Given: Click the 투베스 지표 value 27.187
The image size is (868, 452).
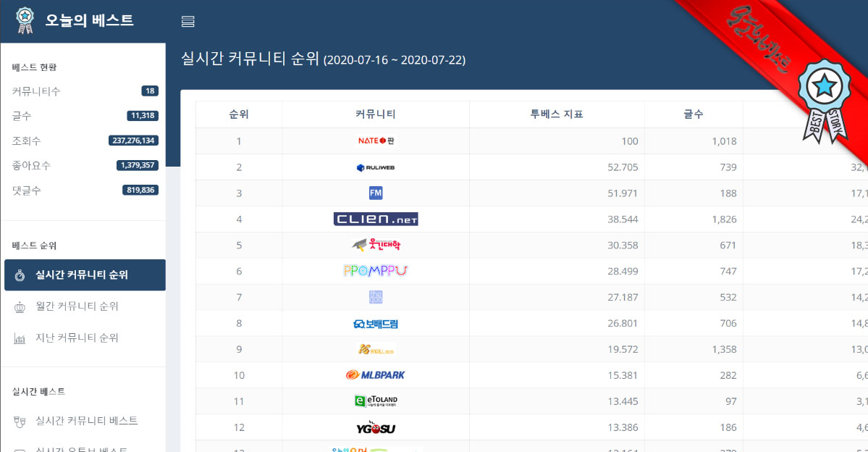Looking at the screenshot, I should [x=623, y=298].
